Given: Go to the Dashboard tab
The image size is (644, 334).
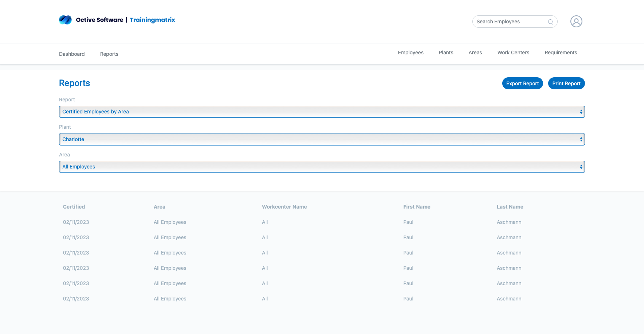Looking at the screenshot, I should click(72, 54).
